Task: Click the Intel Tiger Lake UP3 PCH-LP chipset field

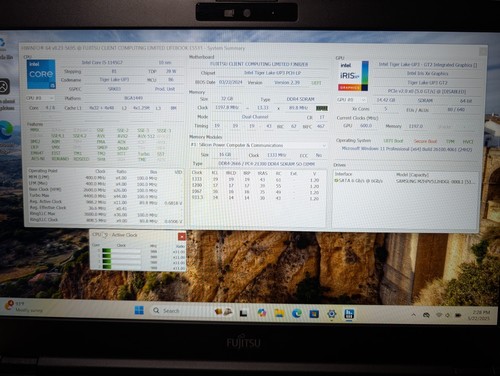Action: pyautogui.click(x=273, y=73)
